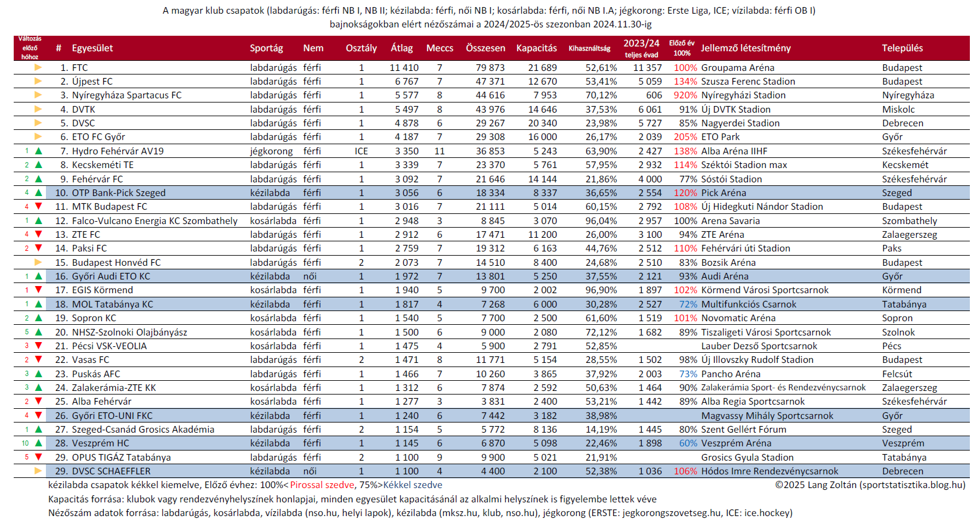
Task: Click the Meccs column header
Action: click(x=440, y=48)
